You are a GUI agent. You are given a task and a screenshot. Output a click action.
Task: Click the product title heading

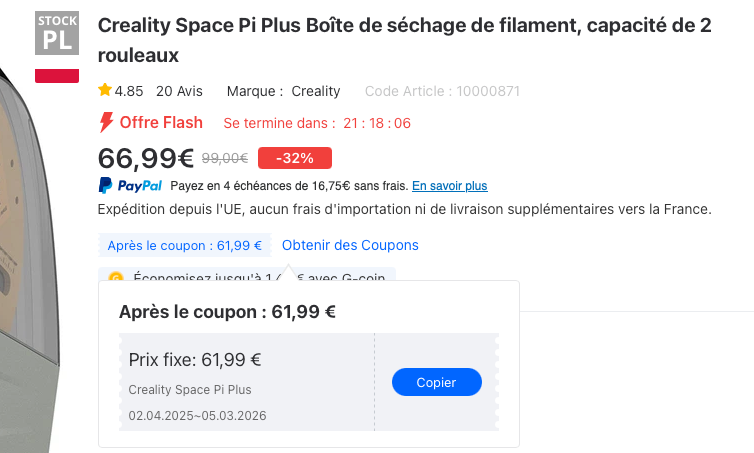[404, 40]
